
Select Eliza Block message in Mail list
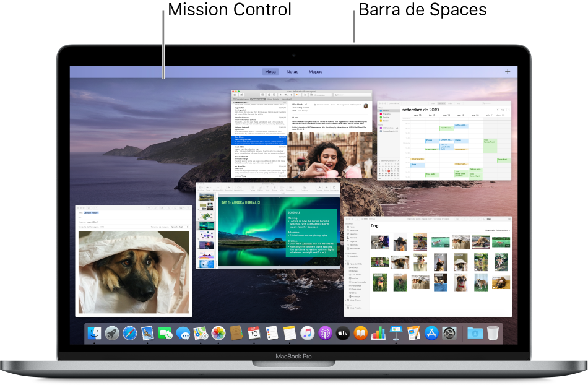click(259, 141)
